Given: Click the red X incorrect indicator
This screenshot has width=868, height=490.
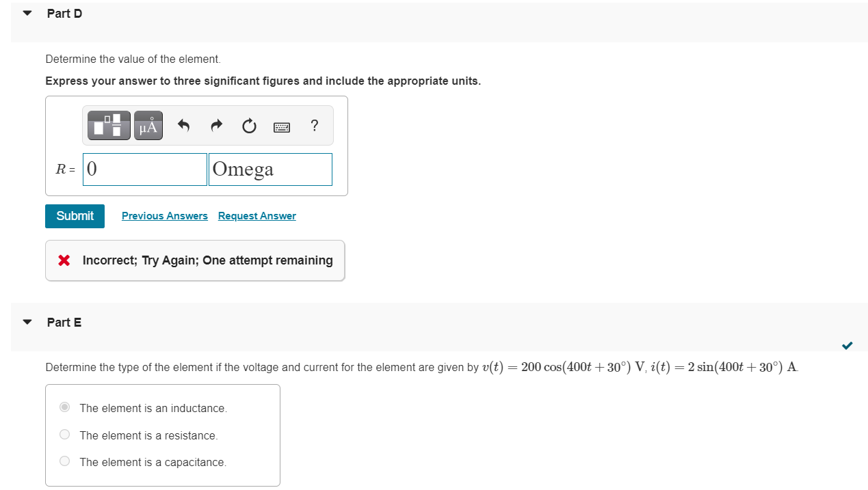Looking at the screenshot, I should click(64, 260).
